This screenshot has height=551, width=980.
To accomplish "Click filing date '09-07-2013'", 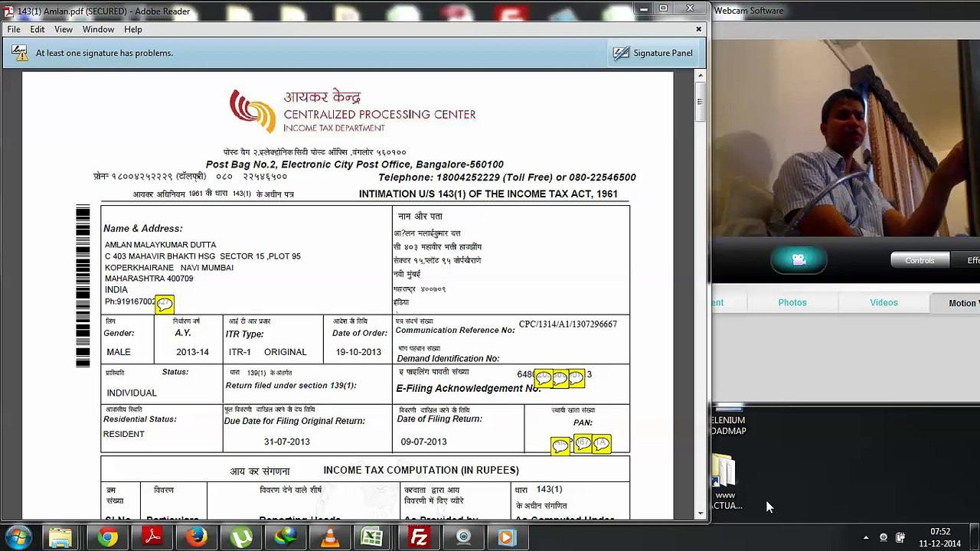I will pyautogui.click(x=423, y=442).
